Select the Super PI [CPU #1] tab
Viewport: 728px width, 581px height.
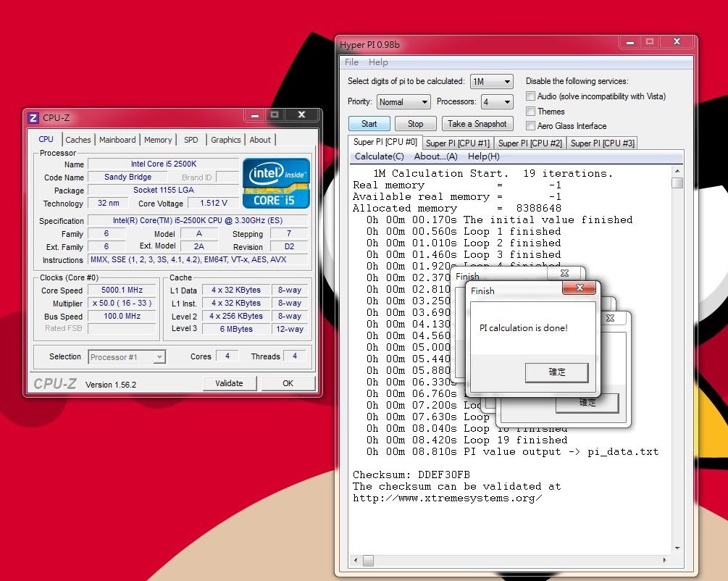[458, 143]
